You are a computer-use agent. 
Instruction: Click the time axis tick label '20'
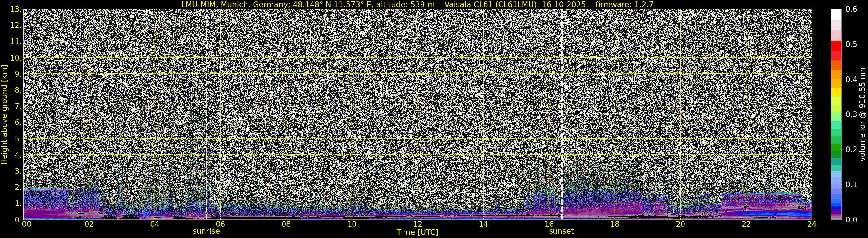pos(680,224)
